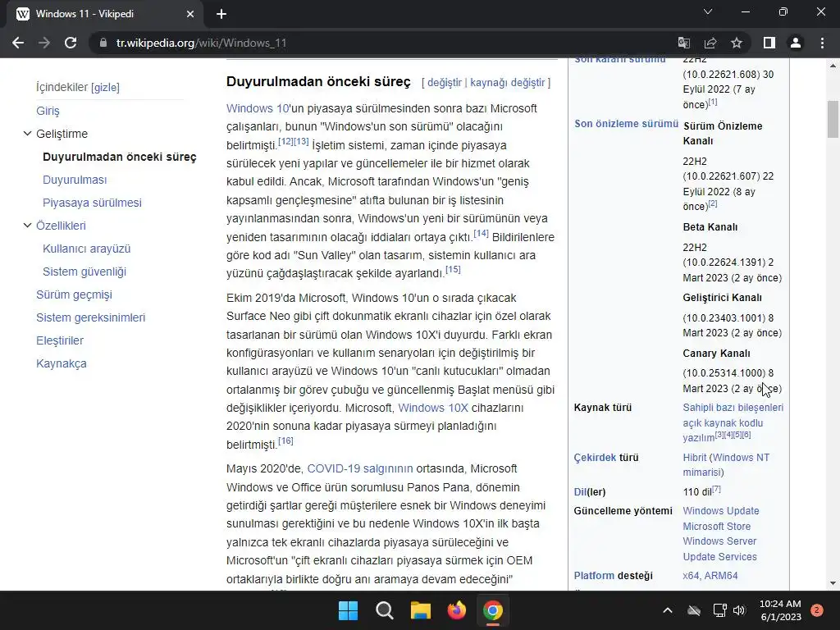The image size is (840, 630).
Task: Open Windows Start menu
Action: point(348,610)
